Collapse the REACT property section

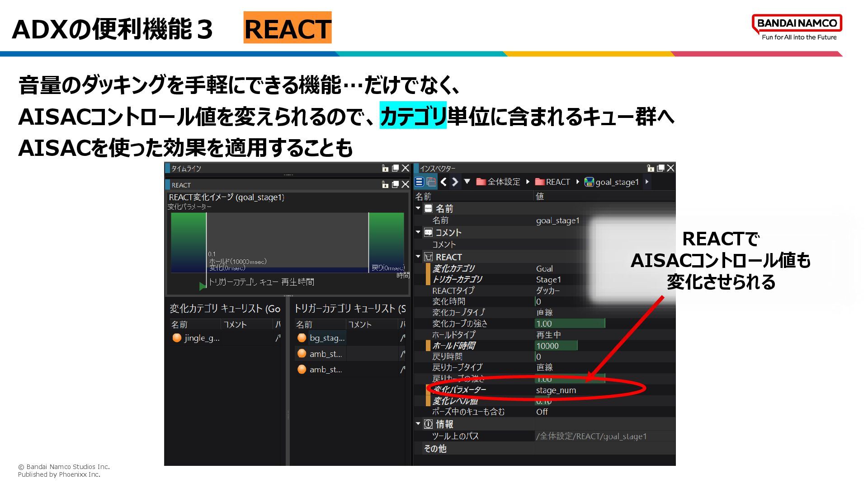point(418,257)
